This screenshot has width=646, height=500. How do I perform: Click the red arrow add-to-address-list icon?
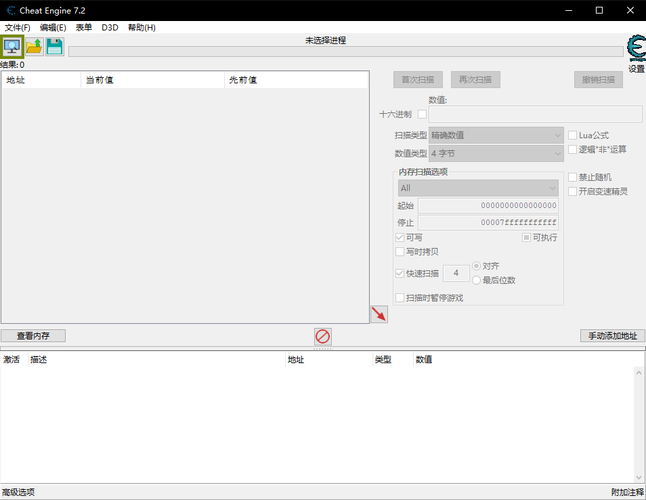379,314
